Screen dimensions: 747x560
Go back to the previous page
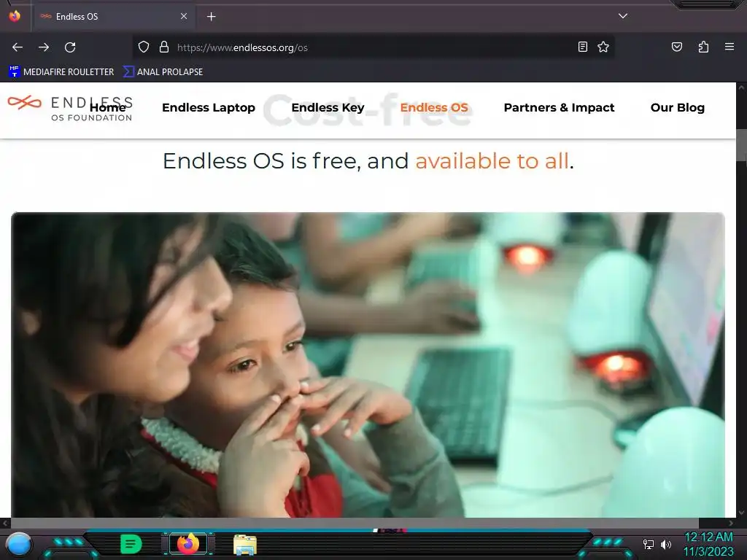18,47
